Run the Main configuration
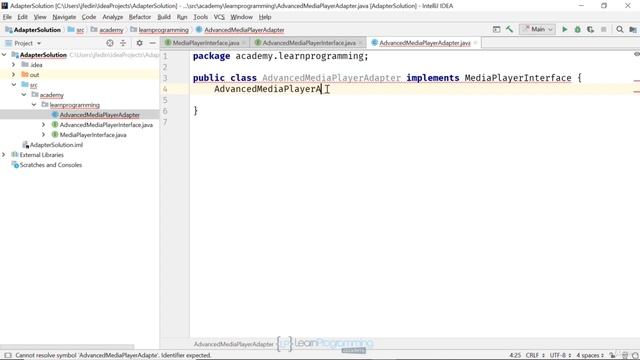This screenshot has width=640, height=360. [564, 29]
